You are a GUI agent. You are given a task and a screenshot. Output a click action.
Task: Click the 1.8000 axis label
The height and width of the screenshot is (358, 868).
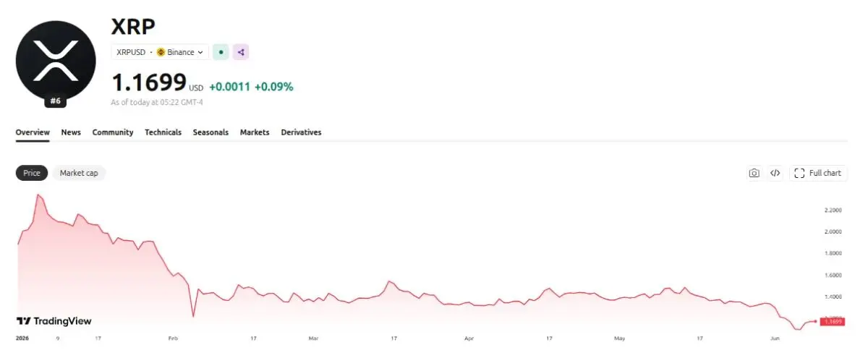click(x=833, y=253)
